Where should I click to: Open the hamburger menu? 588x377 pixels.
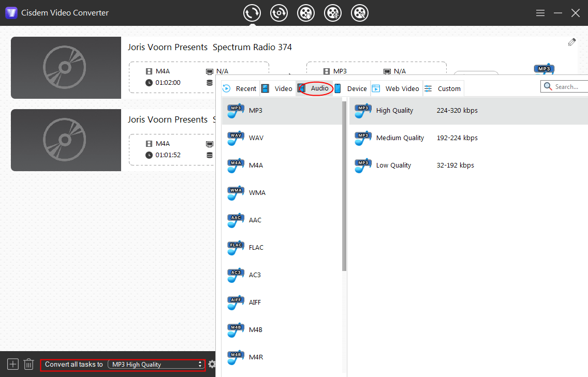click(x=540, y=12)
